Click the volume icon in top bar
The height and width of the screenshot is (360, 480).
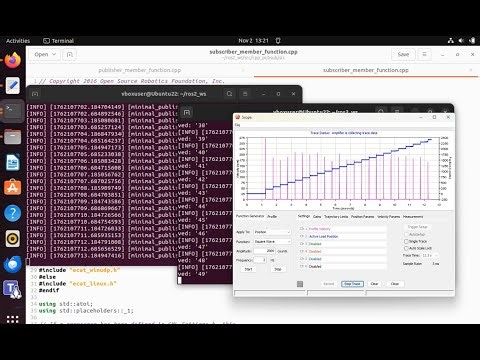pos(461,41)
